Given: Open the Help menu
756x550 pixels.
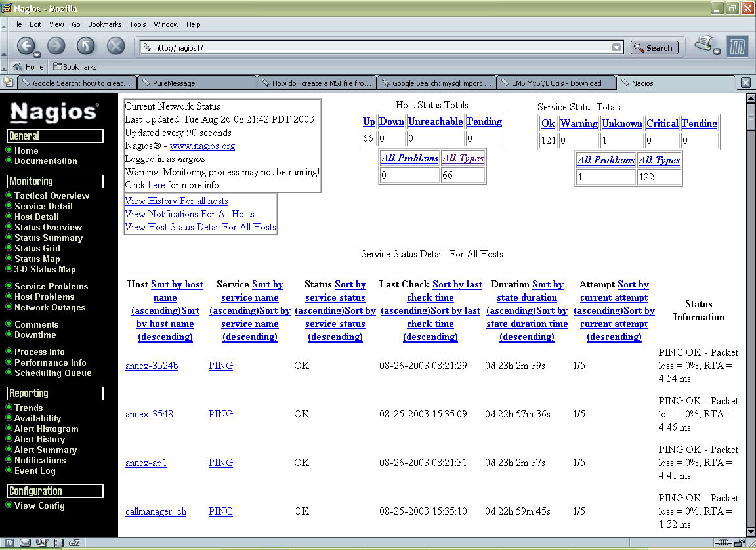Looking at the screenshot, I should tap(194, 24).
